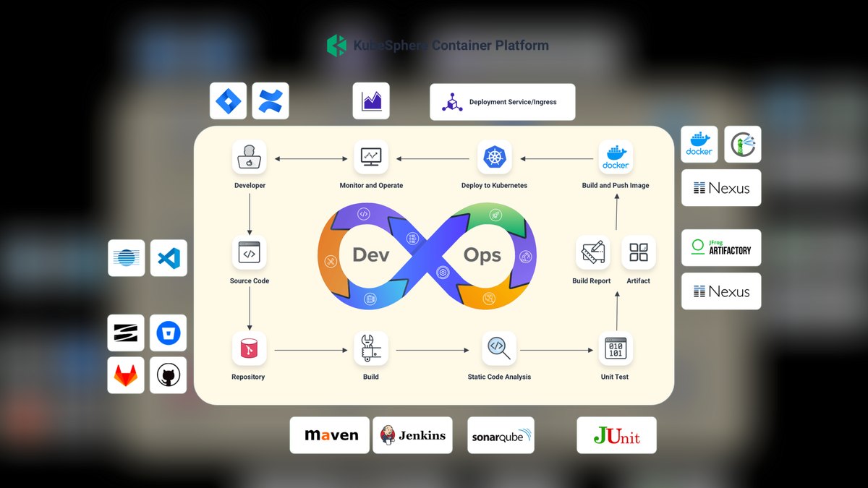
Task: Open the Jenkins logo card
Action: (412, 435)
